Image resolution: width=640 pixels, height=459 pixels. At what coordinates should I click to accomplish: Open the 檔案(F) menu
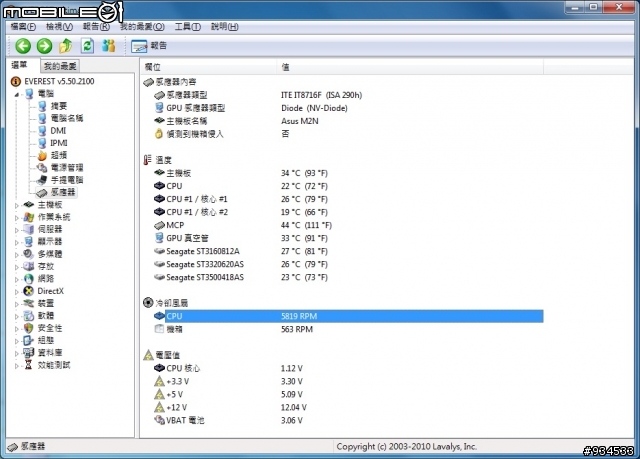[x=23, y=27]
